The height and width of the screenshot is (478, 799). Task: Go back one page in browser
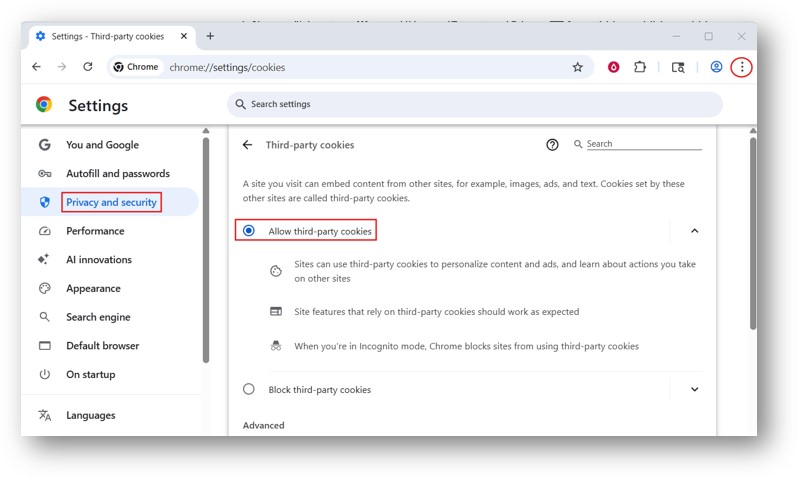click(36, 67)
